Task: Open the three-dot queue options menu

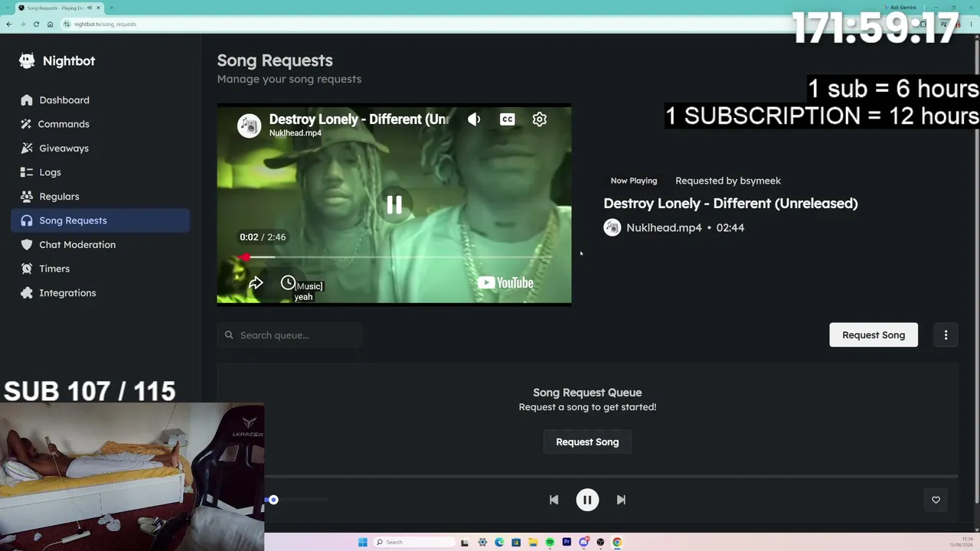Action: (946, 335)
